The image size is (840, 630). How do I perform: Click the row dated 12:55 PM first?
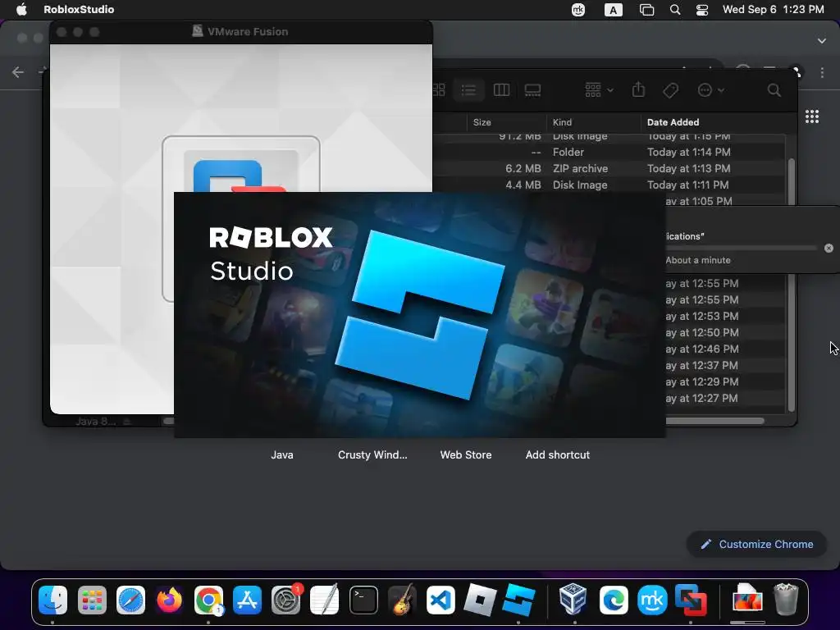click(725, 283)
